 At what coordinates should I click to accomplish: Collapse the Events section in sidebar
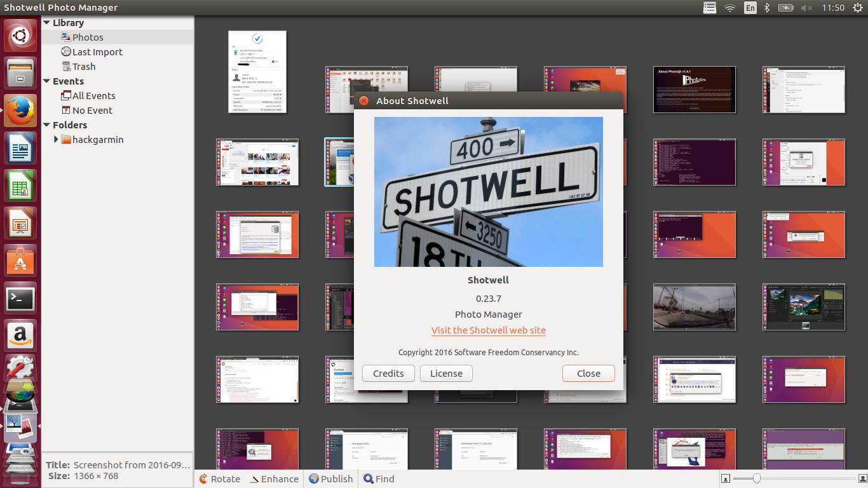47,81
